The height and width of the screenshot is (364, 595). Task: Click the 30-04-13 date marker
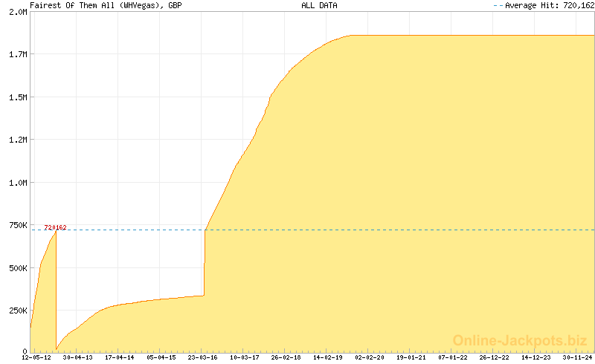pyautogui.click(x=77, y=357)
